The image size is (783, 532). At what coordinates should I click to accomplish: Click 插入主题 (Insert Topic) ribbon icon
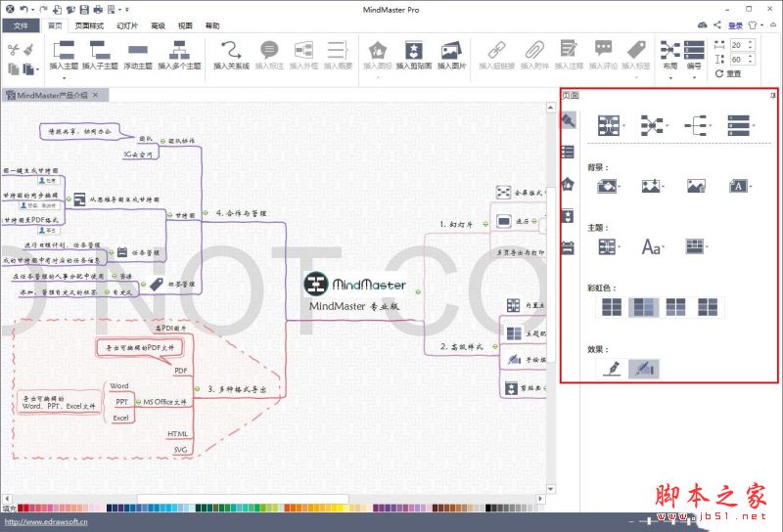[x=64, y=50]
